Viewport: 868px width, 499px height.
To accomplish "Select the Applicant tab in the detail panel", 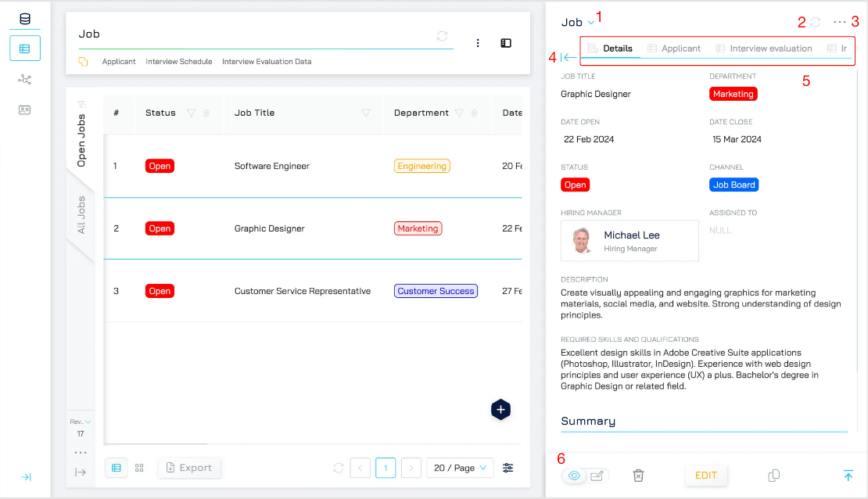I will [674, 48].
